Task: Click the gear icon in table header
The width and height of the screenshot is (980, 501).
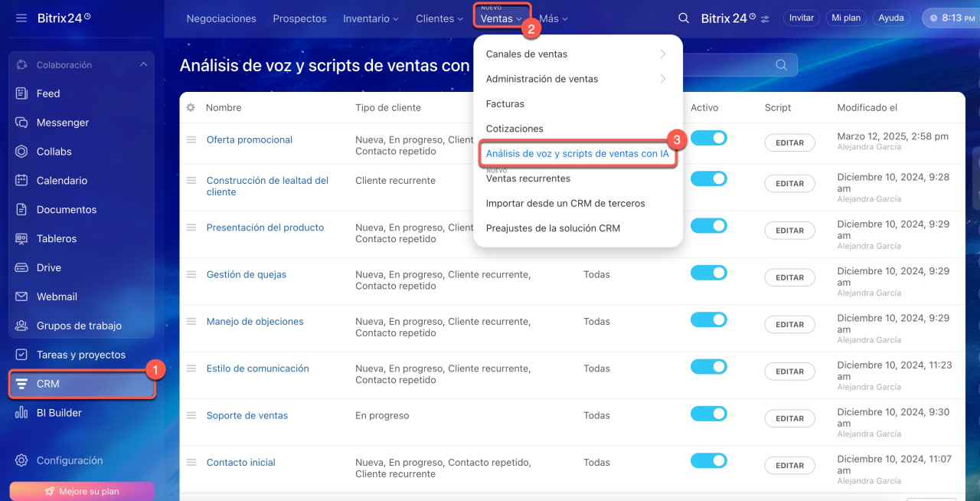Action: (x=191, y=108)
